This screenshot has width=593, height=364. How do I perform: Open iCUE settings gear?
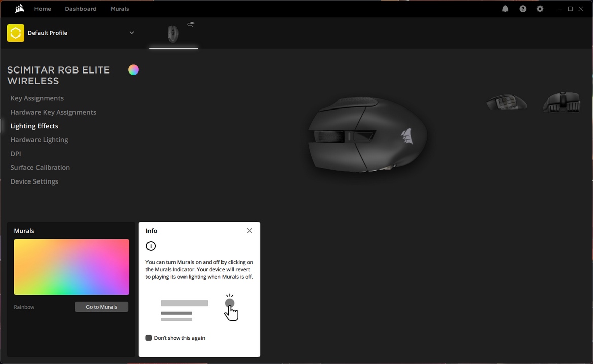(x=540, y=9)
